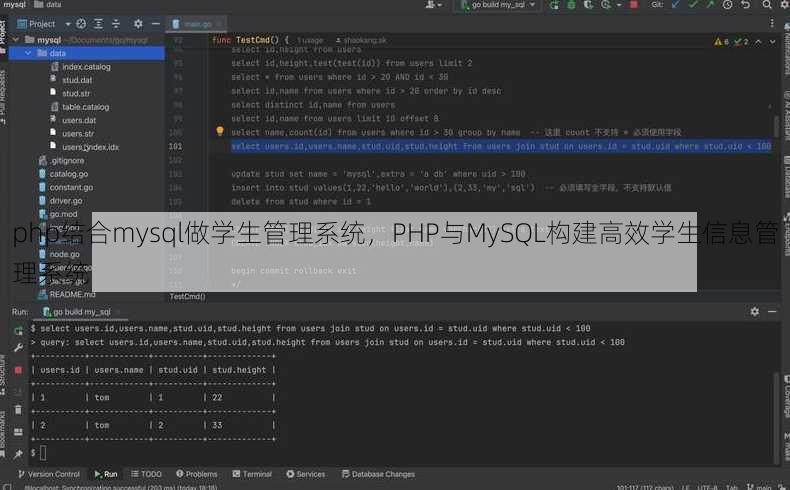Open Git history clock icon
Viewport: 790px width, 490px height.
point(728,5)
